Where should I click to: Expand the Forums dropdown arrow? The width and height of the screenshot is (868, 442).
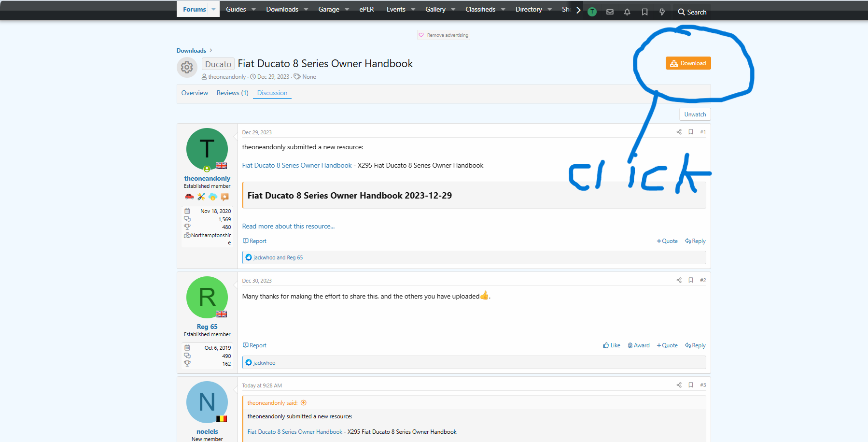[x=213, y=9]
